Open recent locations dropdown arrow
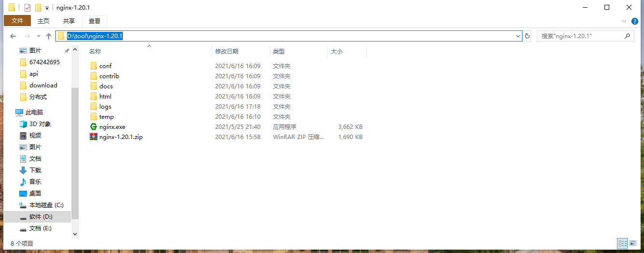The width and height of the screenshot is (644, 253). 38,36
